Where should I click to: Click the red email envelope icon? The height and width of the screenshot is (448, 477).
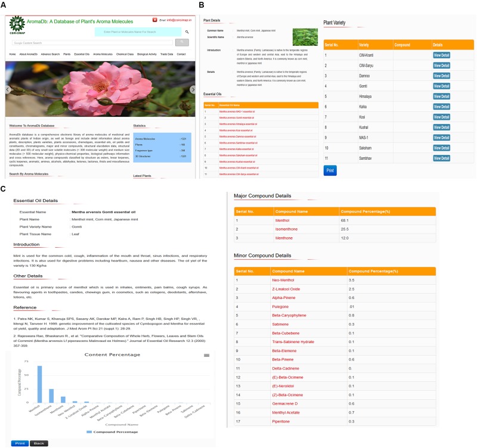click(155, 20)
